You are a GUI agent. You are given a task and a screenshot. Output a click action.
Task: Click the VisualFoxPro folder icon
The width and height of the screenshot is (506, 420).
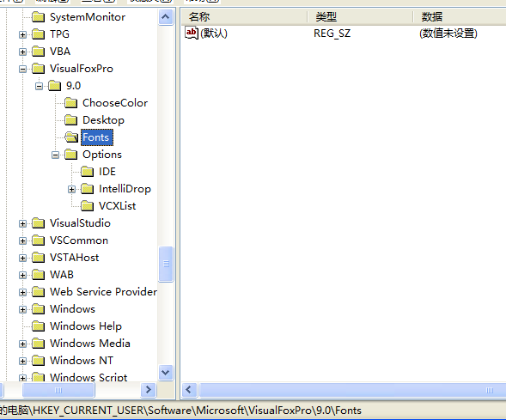click(x=38, y=69)
